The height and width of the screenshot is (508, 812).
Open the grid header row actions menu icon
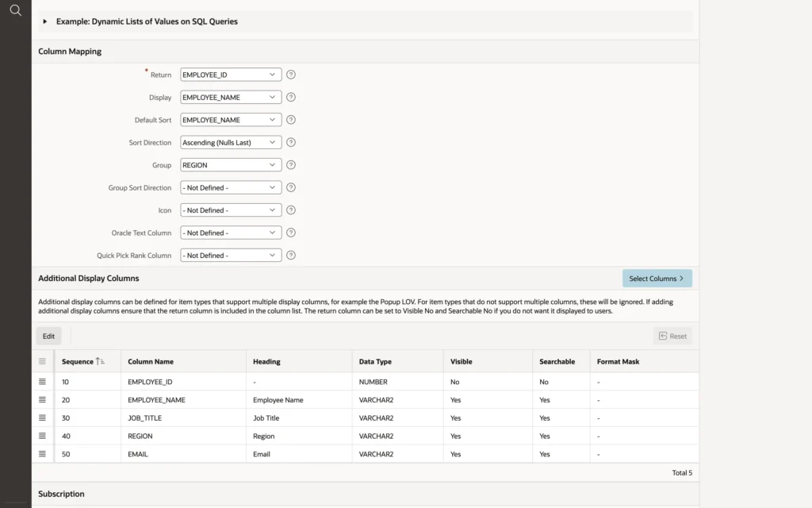point(43,361)
